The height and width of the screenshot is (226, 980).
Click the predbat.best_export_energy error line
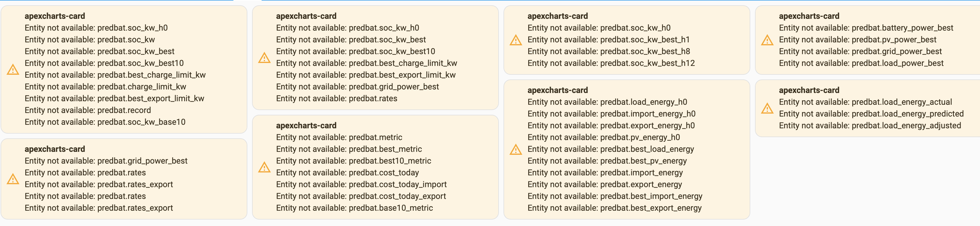pyautogui.click(x=615, y=208)
